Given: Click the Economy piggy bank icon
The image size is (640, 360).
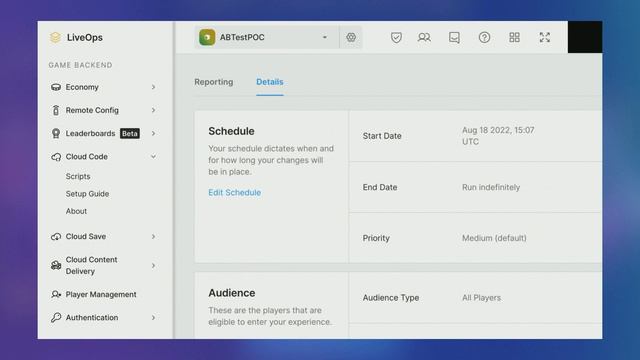Looking at the screenshot, I should [56, 87].
